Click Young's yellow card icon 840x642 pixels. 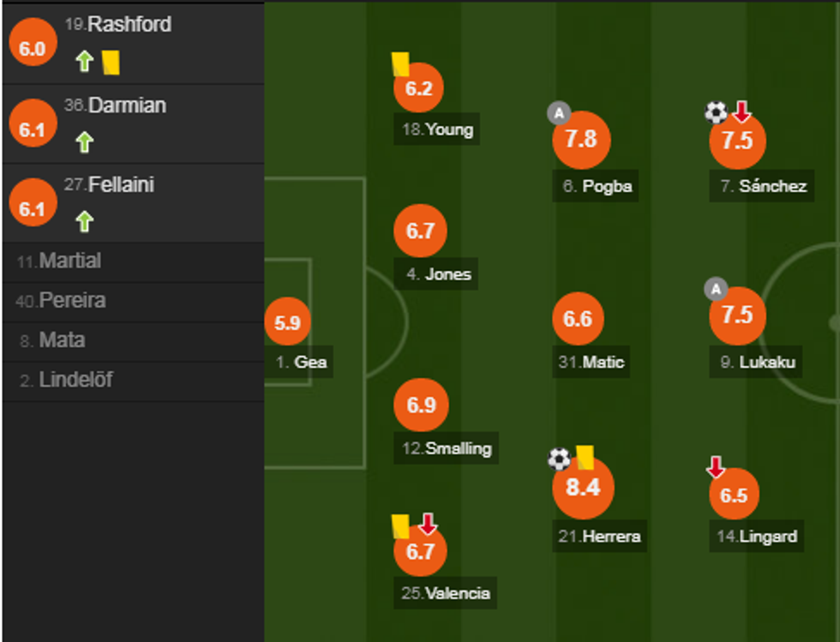[400, 64]
